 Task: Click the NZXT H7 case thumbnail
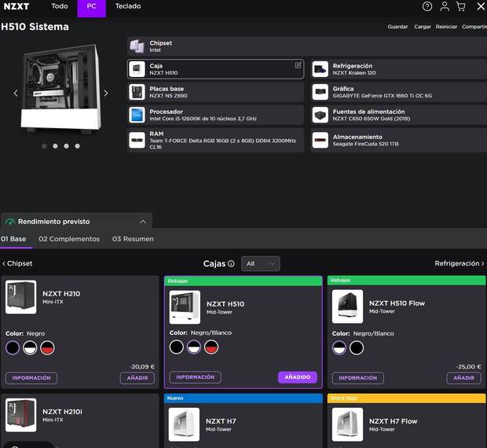pyautogui.click(x=184, y=424)
